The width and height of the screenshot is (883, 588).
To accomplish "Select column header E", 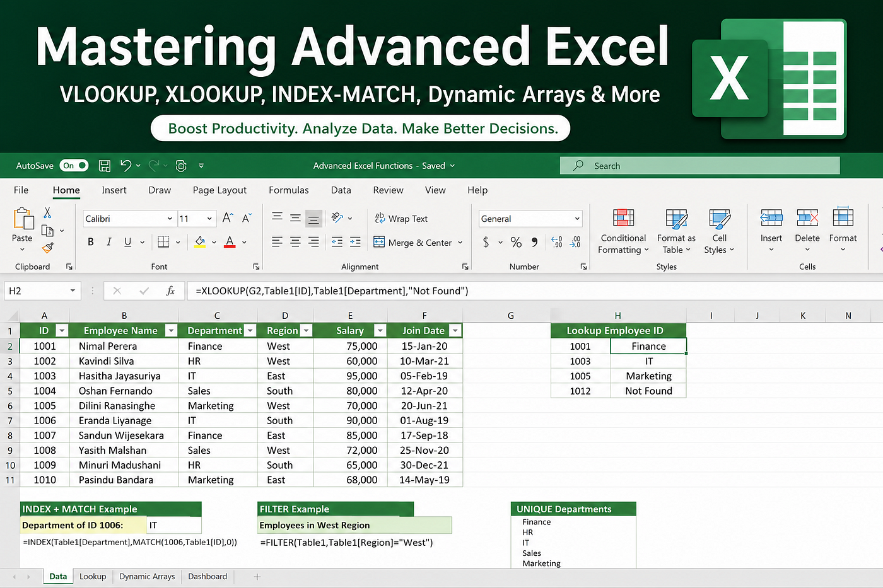I will [350, 316].
